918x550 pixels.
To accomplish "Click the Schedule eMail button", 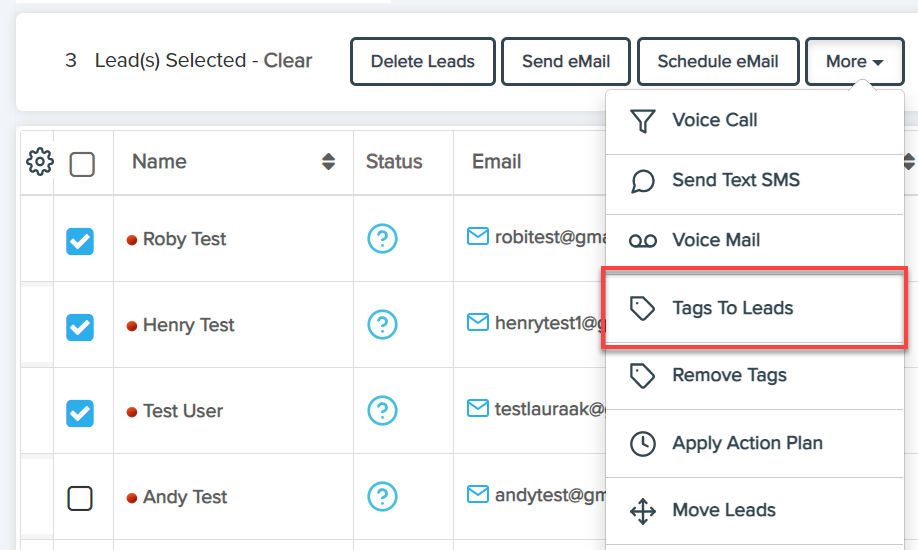I will click(717, 62).
